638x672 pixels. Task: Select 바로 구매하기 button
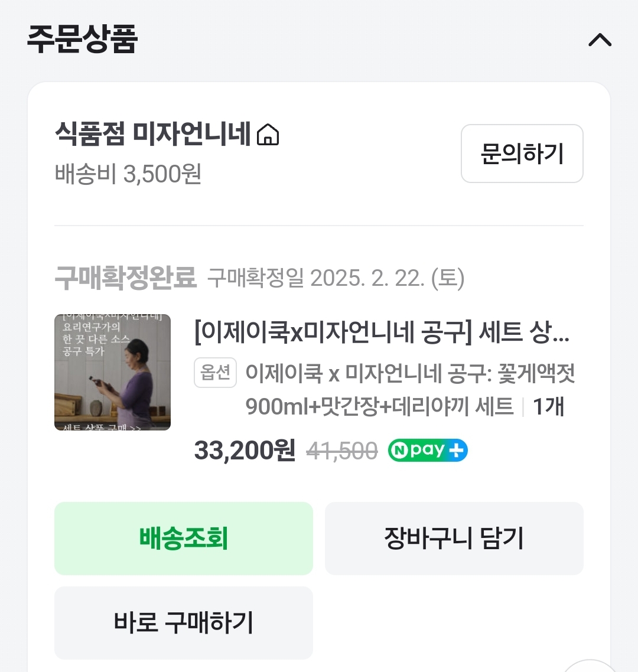pyautogui.click(x=183, y=622)
